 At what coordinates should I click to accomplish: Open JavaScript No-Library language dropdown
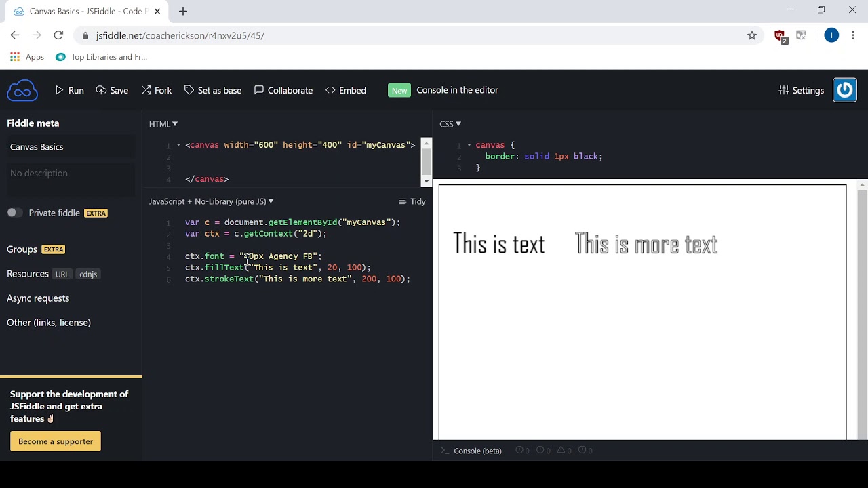coord(211,201)
